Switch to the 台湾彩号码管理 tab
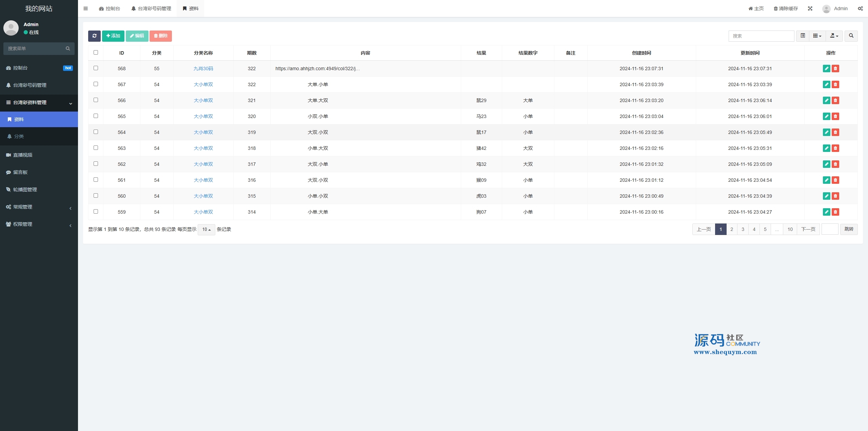The image size is (868, 431). click(151, 8)
